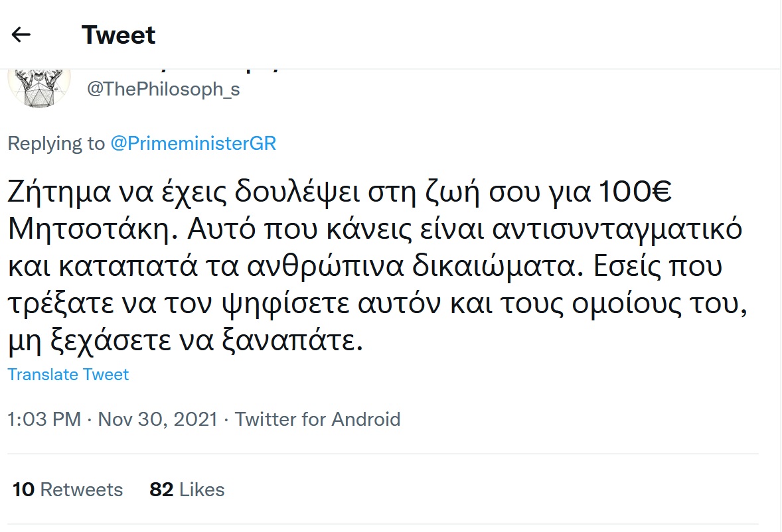
Task: View the 82 Likes list
Action: 187,490
